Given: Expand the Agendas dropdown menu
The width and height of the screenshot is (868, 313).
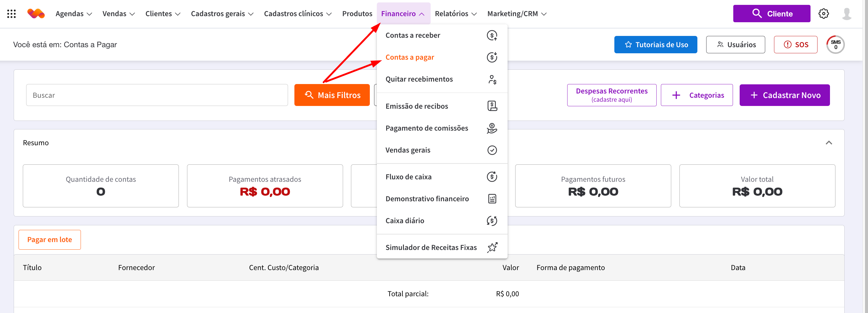Looking at the screenshot, I should point(74,14).
